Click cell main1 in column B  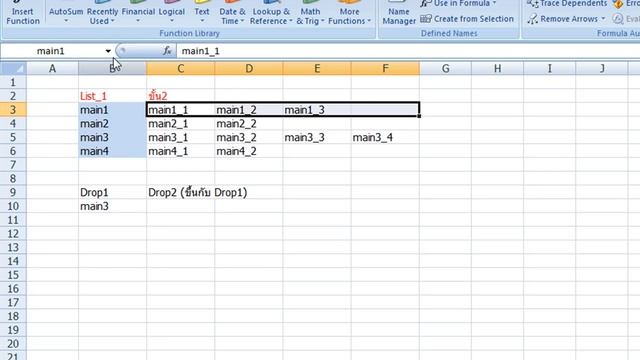click(112, 109)
